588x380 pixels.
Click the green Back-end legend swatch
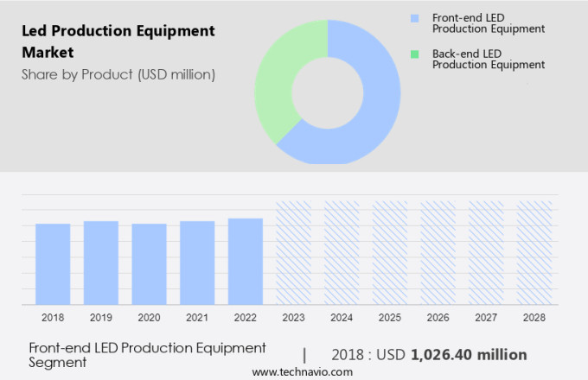(414, 54)
